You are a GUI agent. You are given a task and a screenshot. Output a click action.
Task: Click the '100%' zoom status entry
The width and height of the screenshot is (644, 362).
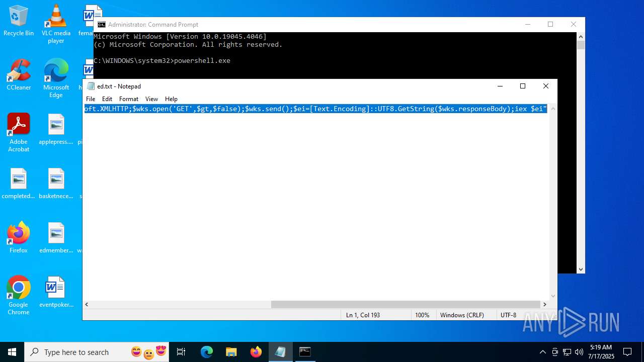(422, 315)
